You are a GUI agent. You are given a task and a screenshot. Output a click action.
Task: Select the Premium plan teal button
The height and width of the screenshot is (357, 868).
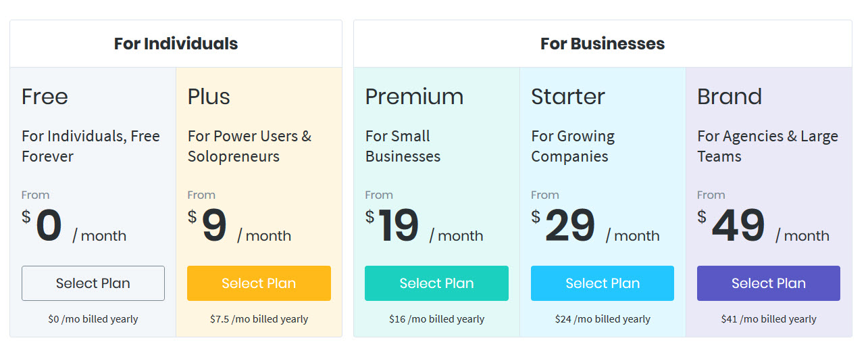click(x=436, y=283)
